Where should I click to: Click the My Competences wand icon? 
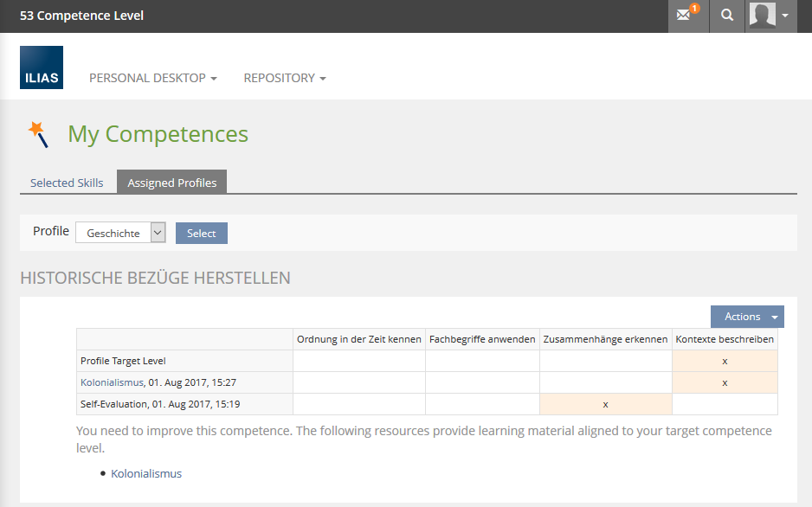[x=38, y=133]
